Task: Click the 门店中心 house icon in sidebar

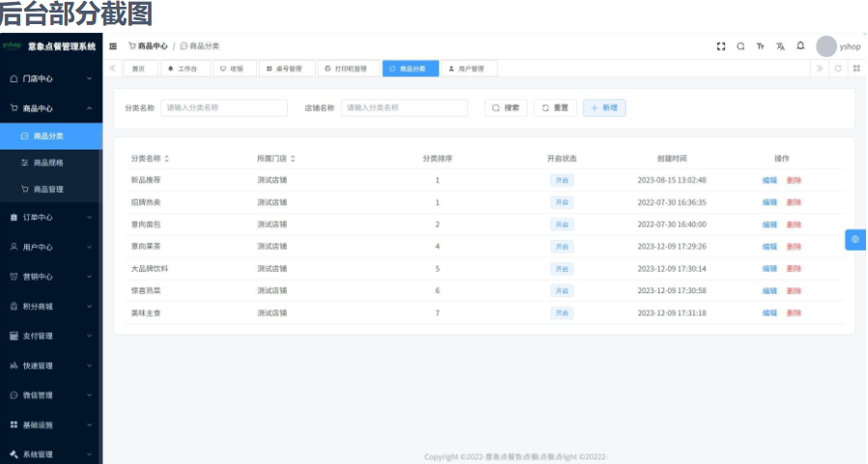Action: tap(14, 78)
